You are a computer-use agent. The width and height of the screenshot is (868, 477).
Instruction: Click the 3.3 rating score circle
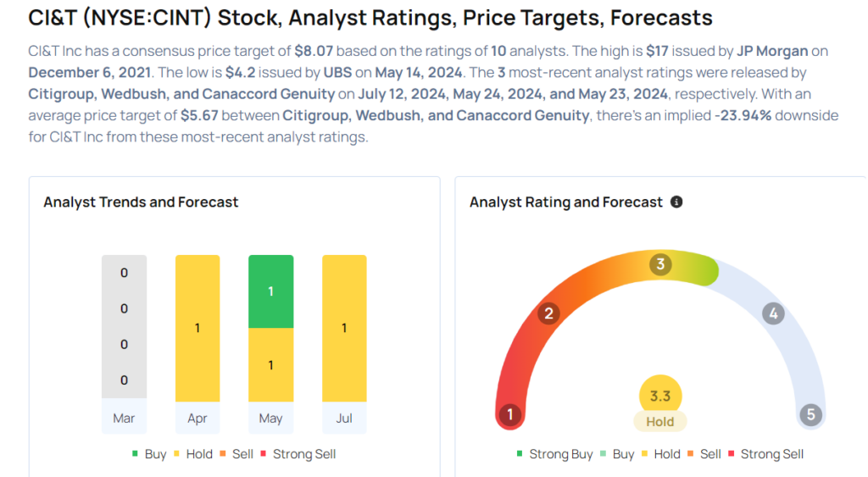[x=660, y=396]
